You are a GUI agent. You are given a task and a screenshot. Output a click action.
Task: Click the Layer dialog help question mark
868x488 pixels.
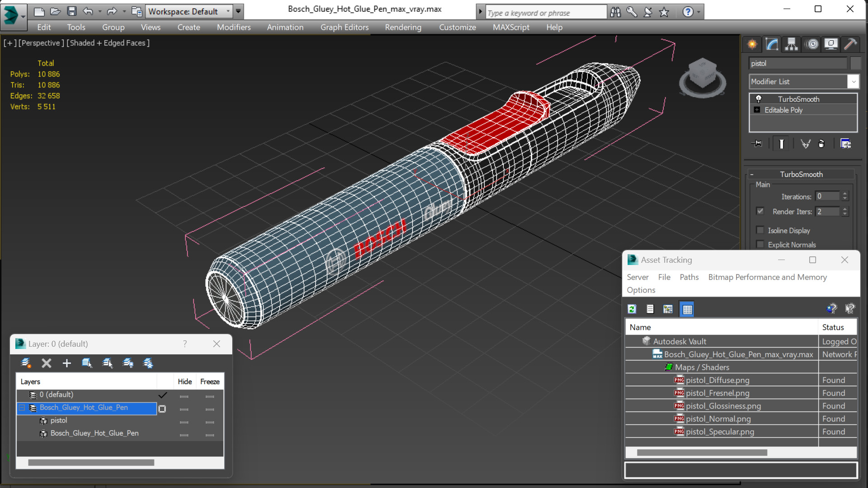tap(185, 344)
